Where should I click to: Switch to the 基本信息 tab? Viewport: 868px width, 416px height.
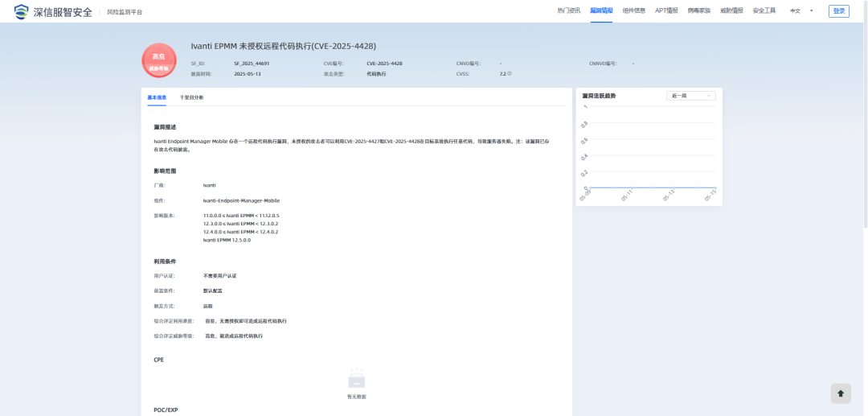coord(157,97)
